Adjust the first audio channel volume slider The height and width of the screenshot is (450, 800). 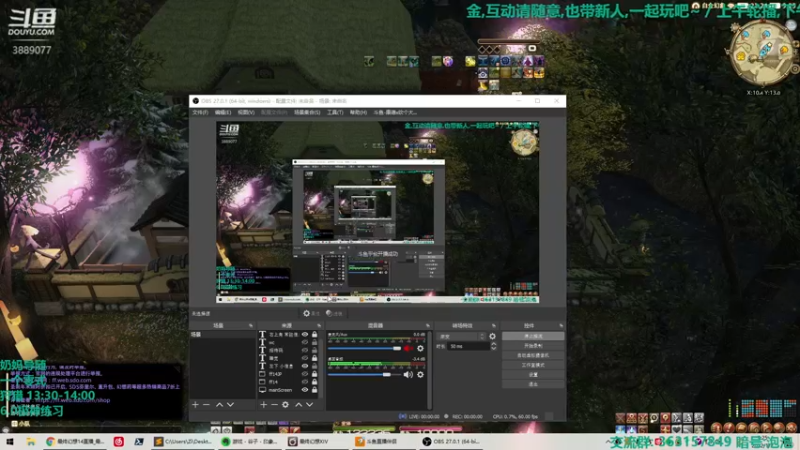tap(364, 348)
